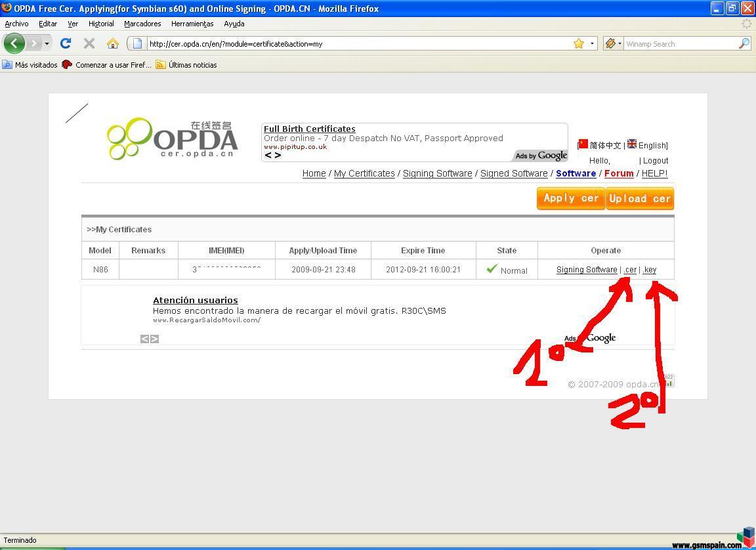Click the next ad arrow in top banner
The width and height of the screenshot is (756, 550).
[278, 155]
